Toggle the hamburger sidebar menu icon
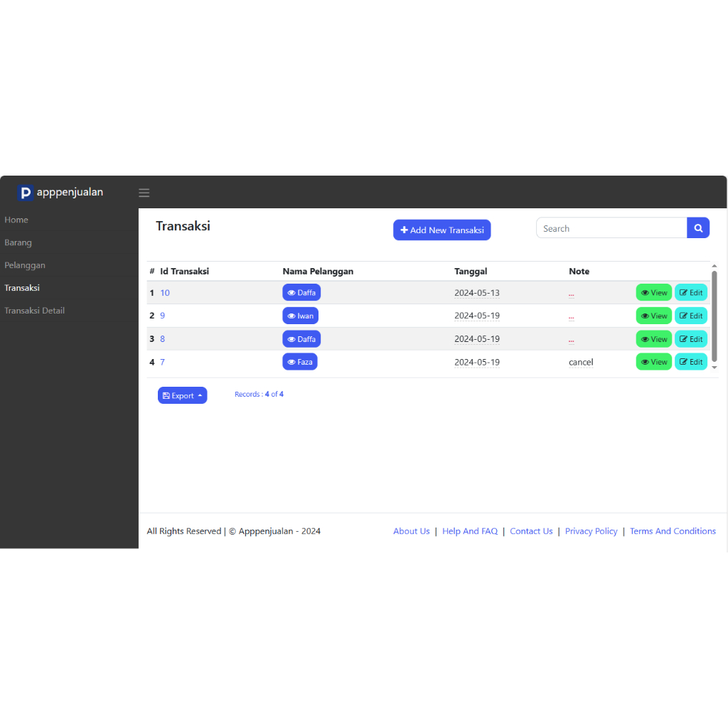This screenshot has width=728, height=728. pos(144,193)
